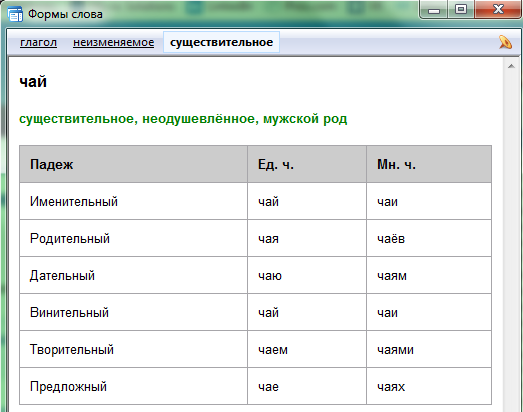The image size is (523, 412).
Task: Click the bold headword чай
Action: [x=33, y=82]
